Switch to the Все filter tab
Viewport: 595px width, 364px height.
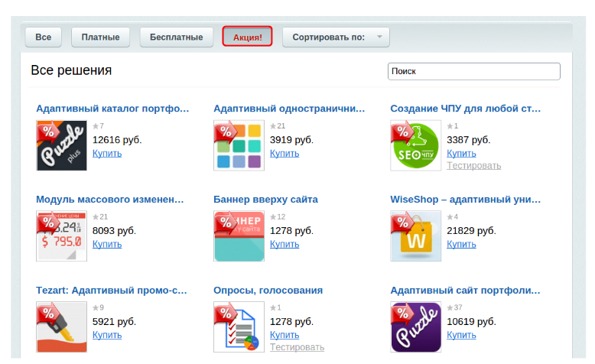pyautogui.click(x=44, y=37)
